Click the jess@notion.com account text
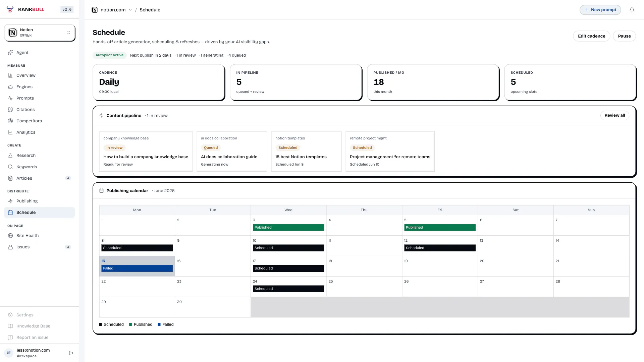Viewport: 644px width, 362px height. point(33,350)
